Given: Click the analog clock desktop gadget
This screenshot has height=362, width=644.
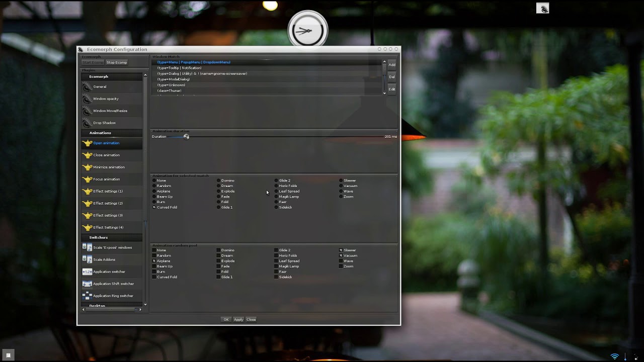Looking at the screenshot, I should click(307, 30).
